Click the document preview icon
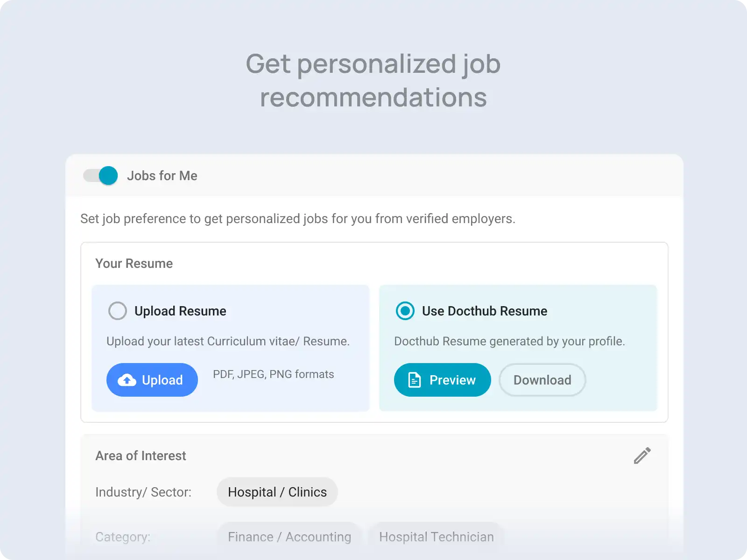Viewport: 747px width, 560px height. 415,380
